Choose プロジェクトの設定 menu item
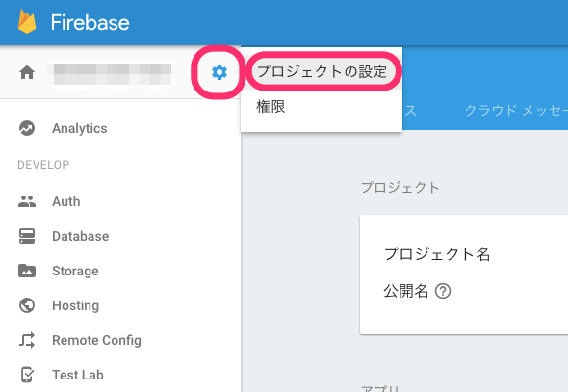Viewport: 568px width, 392px height. coord(322,71)
